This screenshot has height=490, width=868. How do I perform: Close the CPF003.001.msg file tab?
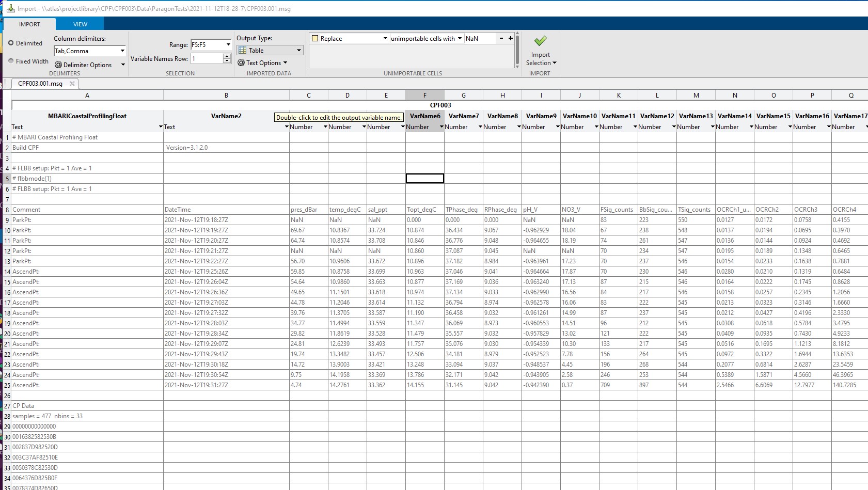[72, 84]
